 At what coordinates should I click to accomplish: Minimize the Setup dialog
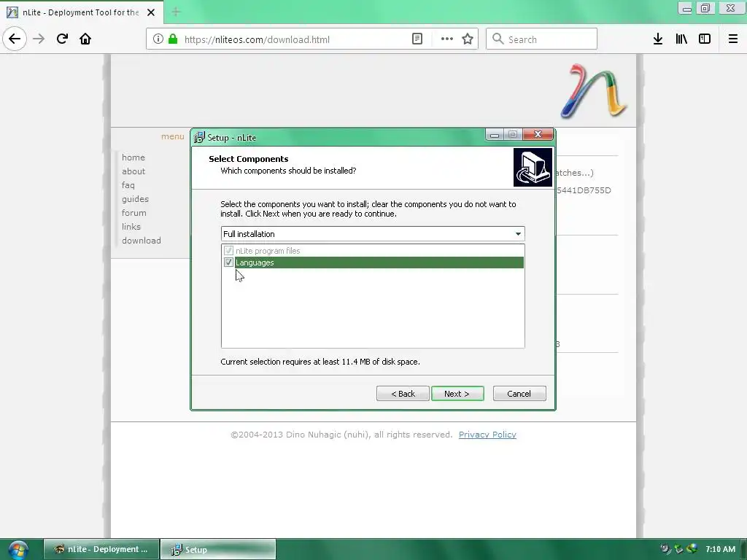[x=495, y=135]
